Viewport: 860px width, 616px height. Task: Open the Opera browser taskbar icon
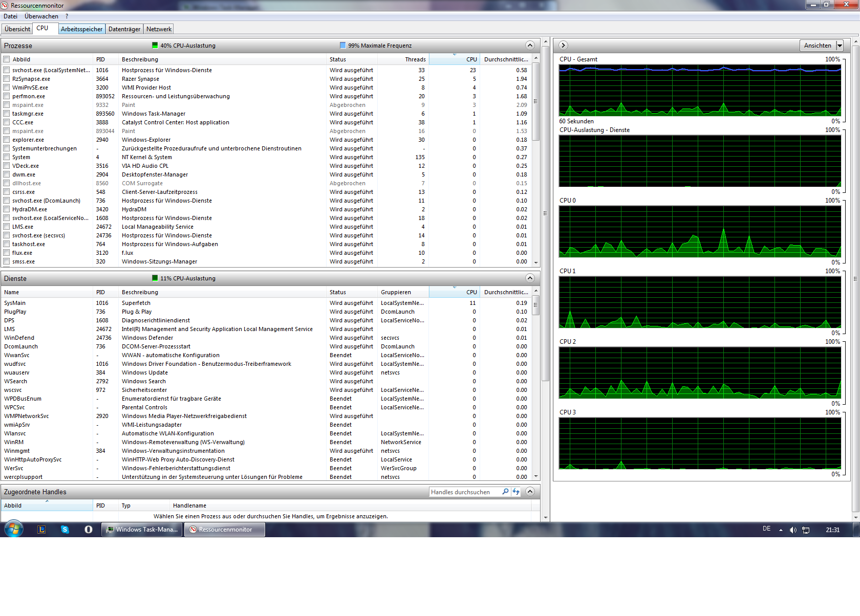89,530
